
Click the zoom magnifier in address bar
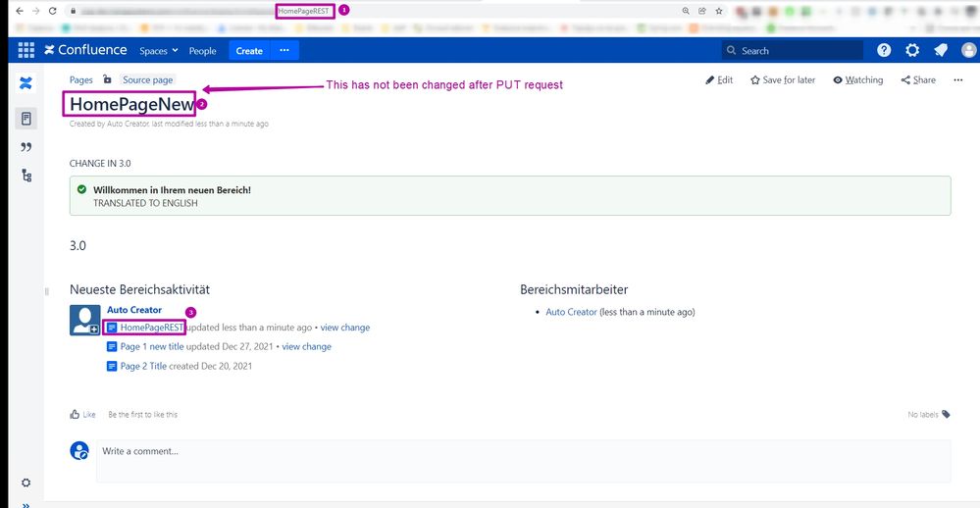[x=686, y=11]
